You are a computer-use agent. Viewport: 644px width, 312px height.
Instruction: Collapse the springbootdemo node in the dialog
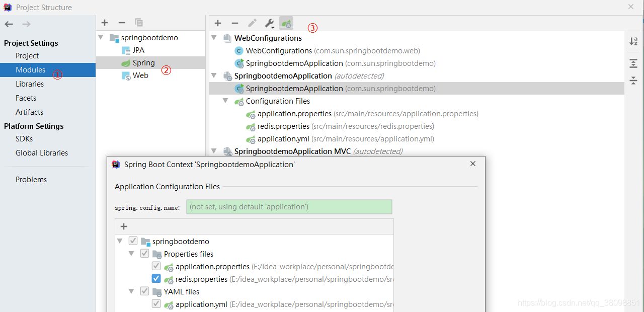coord(120,242)
